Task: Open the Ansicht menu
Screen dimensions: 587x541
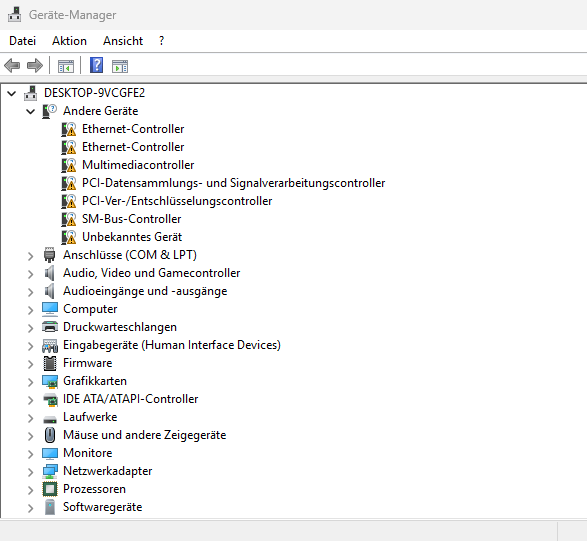Action: pos(123,41)
